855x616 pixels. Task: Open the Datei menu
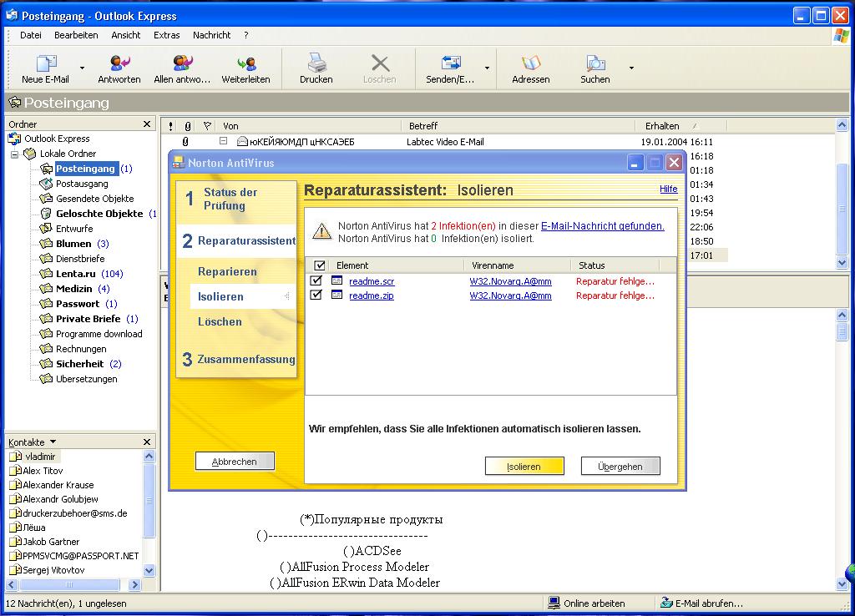(x=31, y=35)
